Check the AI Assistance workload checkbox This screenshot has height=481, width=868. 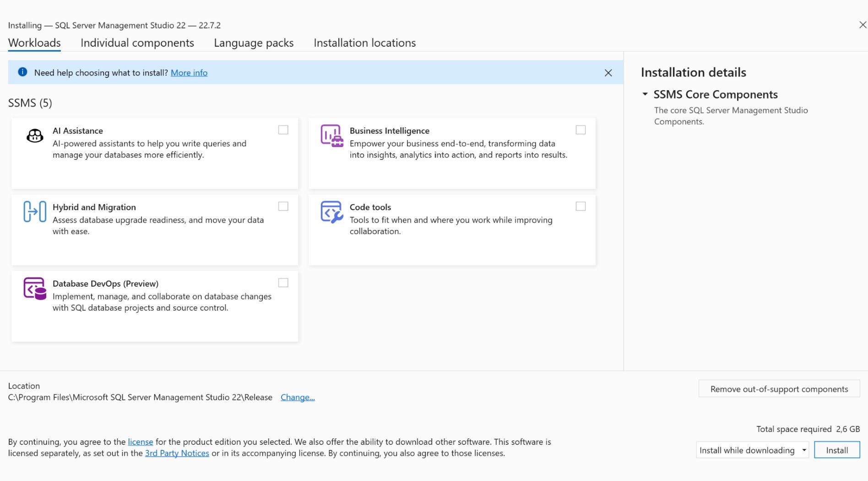283,130
